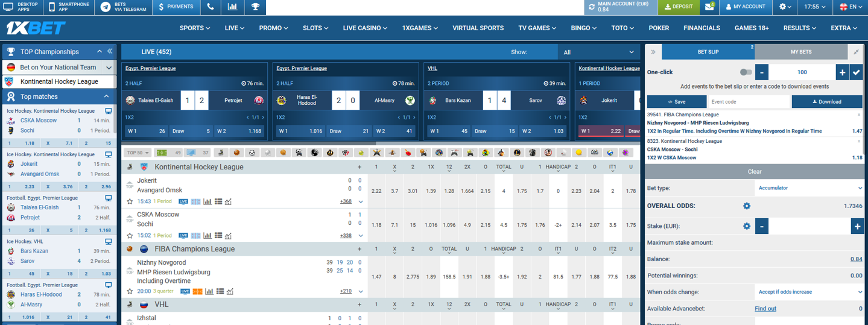
Task: Open the EN language dropdown
Action: pyautogui.click(x=852, y=7)
